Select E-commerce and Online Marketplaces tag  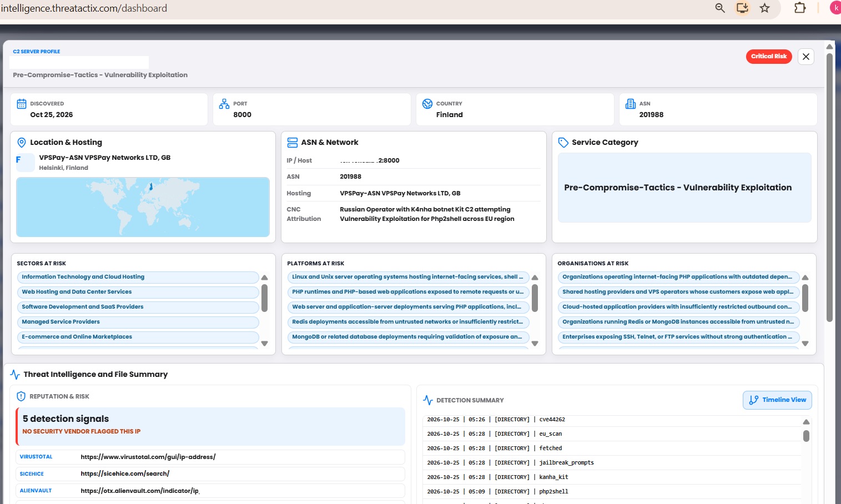pos(138,337)
